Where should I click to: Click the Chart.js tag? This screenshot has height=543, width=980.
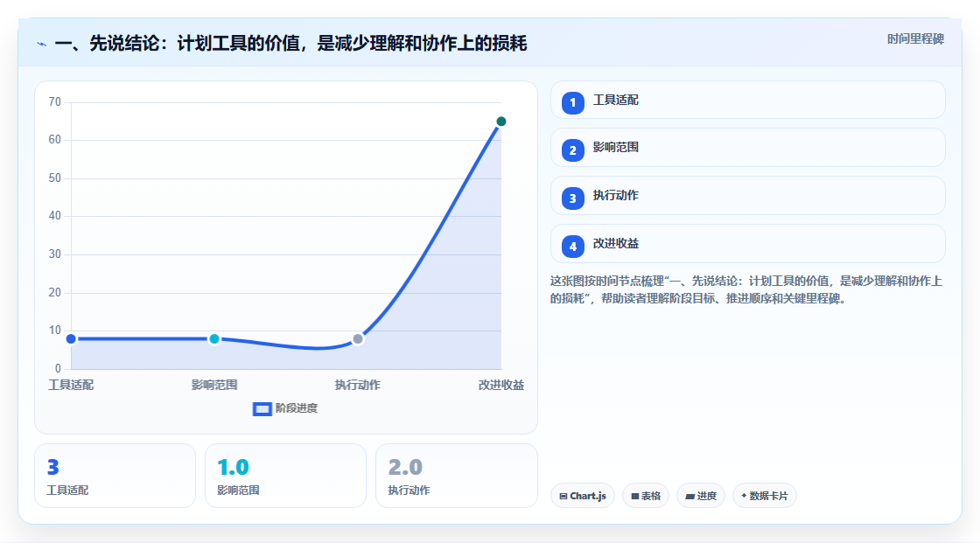(x=583, y=496)
